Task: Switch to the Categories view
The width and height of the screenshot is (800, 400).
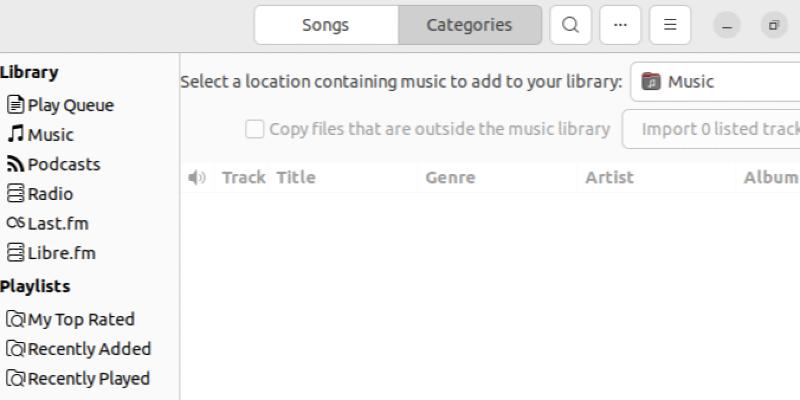Action: tap(469, 25)
